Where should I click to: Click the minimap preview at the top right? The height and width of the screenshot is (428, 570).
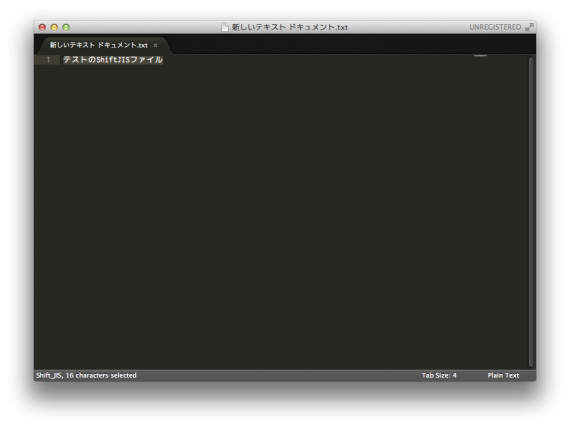(x=480, y=56)
